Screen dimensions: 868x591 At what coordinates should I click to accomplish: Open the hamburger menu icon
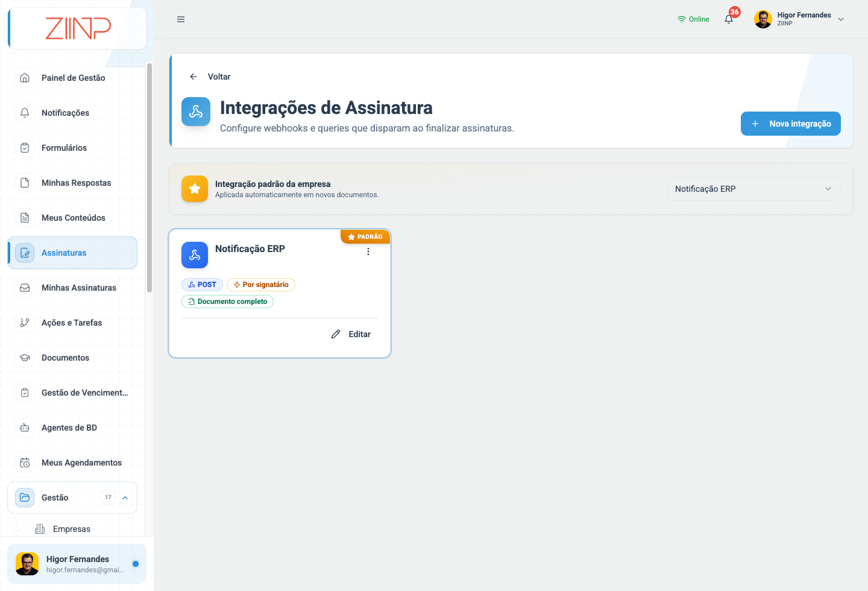(181, 19)
